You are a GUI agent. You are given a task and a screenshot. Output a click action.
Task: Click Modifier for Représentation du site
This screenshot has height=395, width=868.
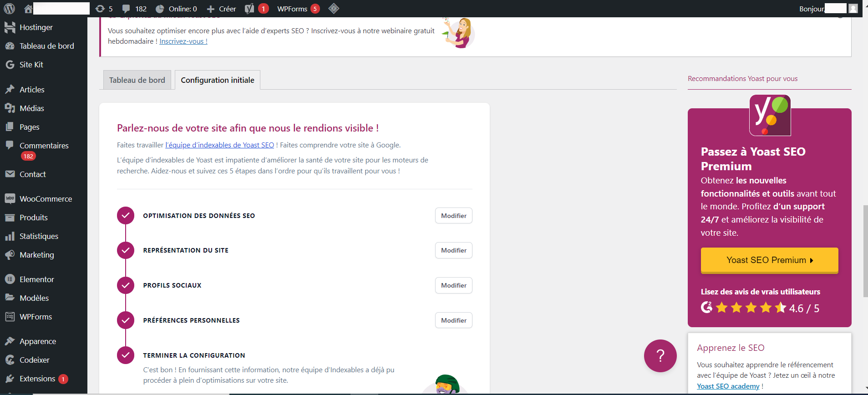(454, 250)
